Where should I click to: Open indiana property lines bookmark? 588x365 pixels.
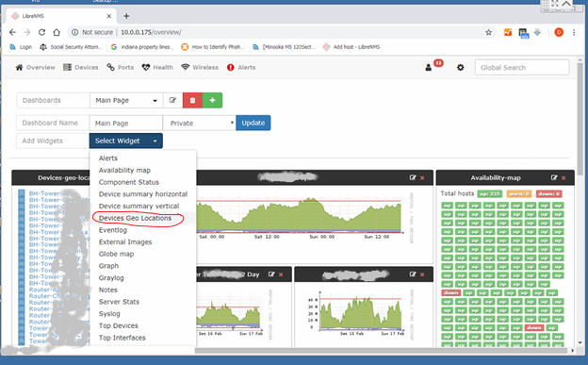click(142, 47)
